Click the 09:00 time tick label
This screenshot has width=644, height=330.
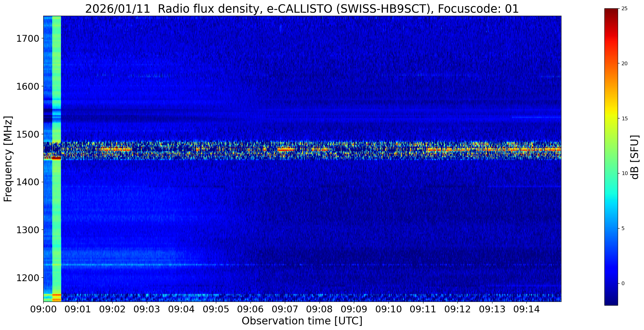[x=43, y=309]
